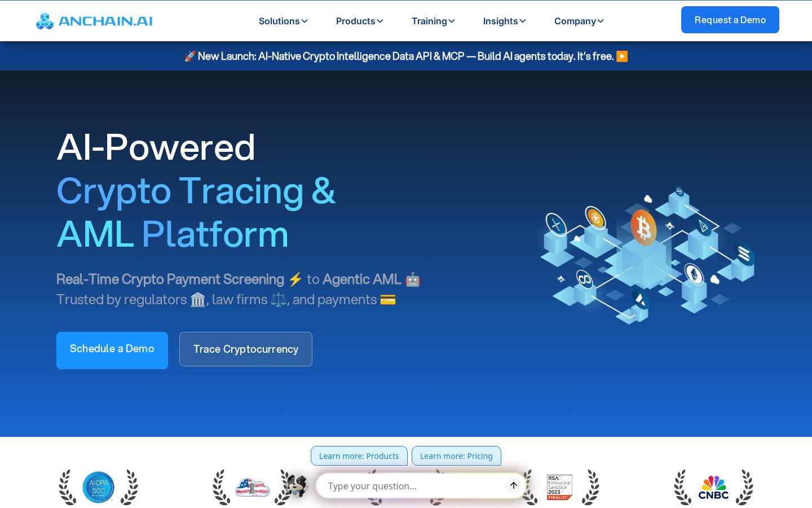Click the Trace Cryptocurrency button
Viewport: 812px width, 508px height.
(x=246, y=349)
